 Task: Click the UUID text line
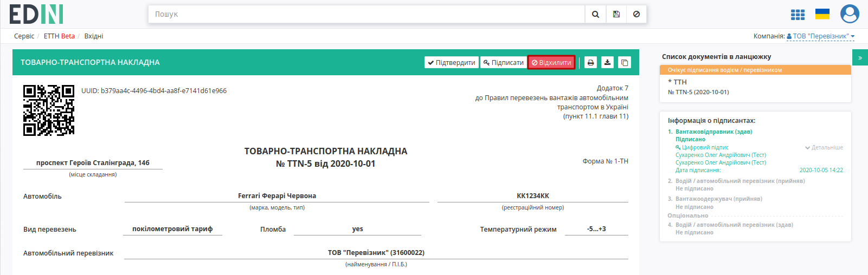point(154,91)
